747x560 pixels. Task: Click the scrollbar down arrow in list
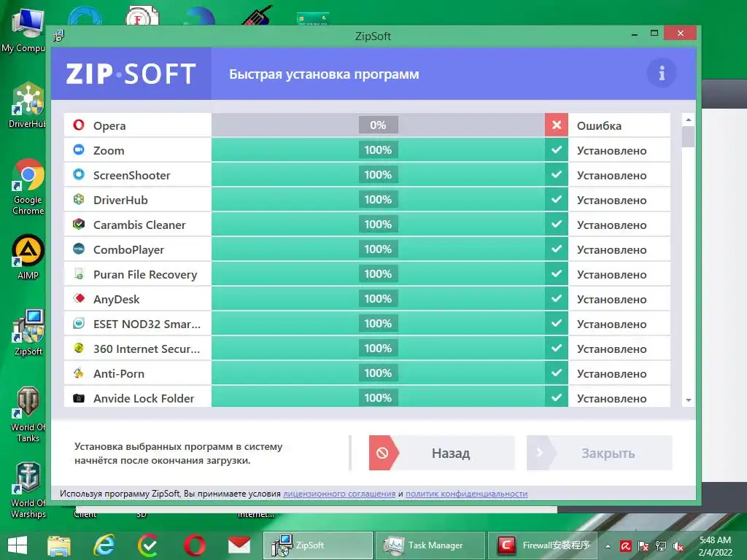[689, 400]
